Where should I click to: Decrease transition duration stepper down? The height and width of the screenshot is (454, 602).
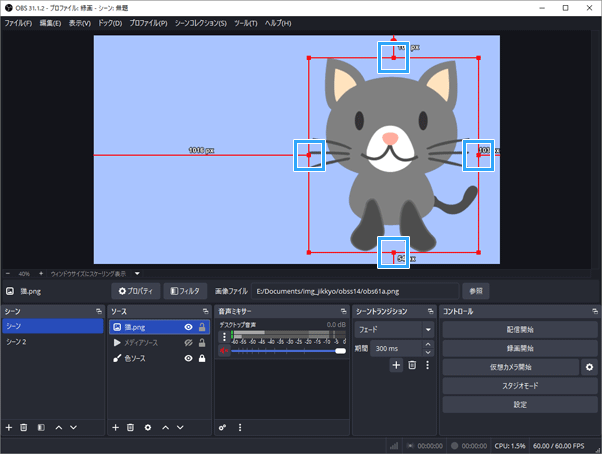(x=428, y=353)
